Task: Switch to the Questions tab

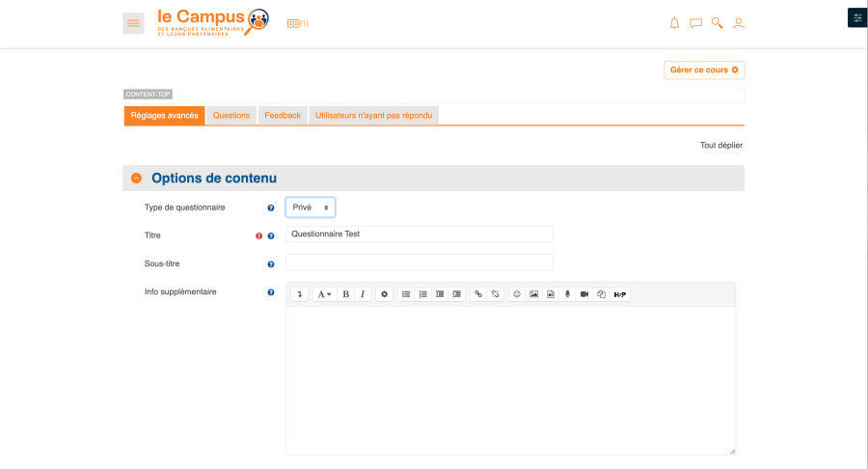Action: click(x=231, y=116)
